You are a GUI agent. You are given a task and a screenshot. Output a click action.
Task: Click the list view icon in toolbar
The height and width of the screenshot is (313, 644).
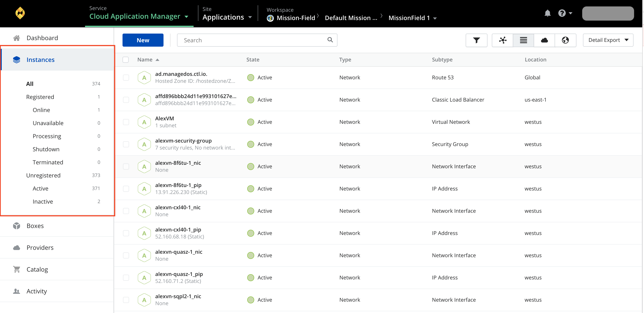pyautogui.click(x=524, y=40)
